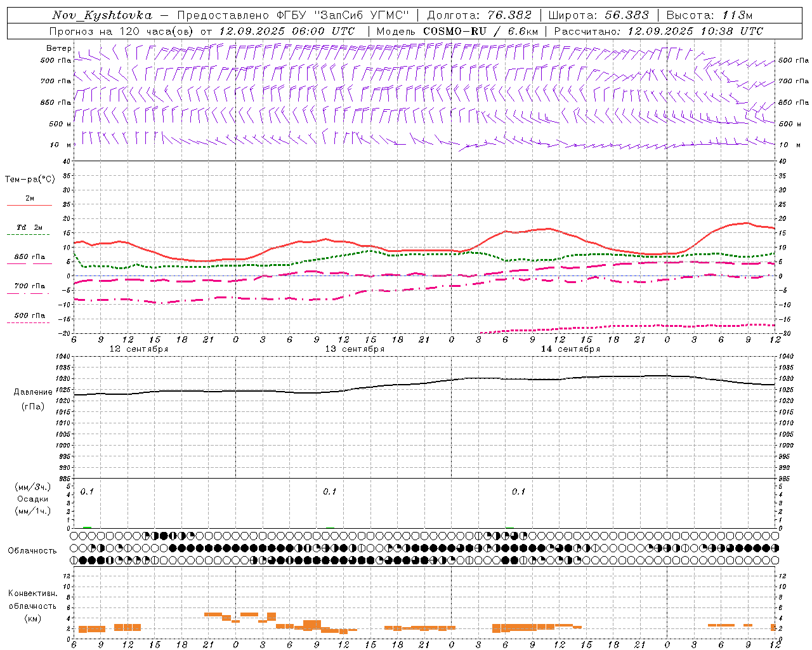This screenshot has height=650, width=812.
Task: Select the date label 14 сентября
Action: [570, 349]
